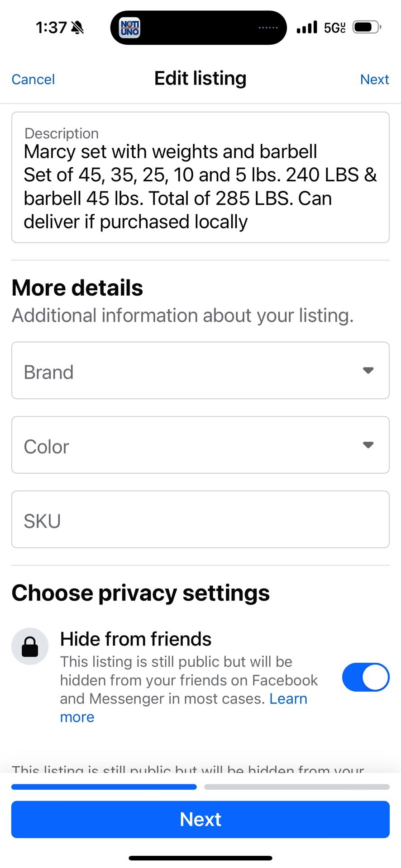Screen dimensions: 401x868
Task: Tap the battery icon in status bar
Action: click(368, 28)
